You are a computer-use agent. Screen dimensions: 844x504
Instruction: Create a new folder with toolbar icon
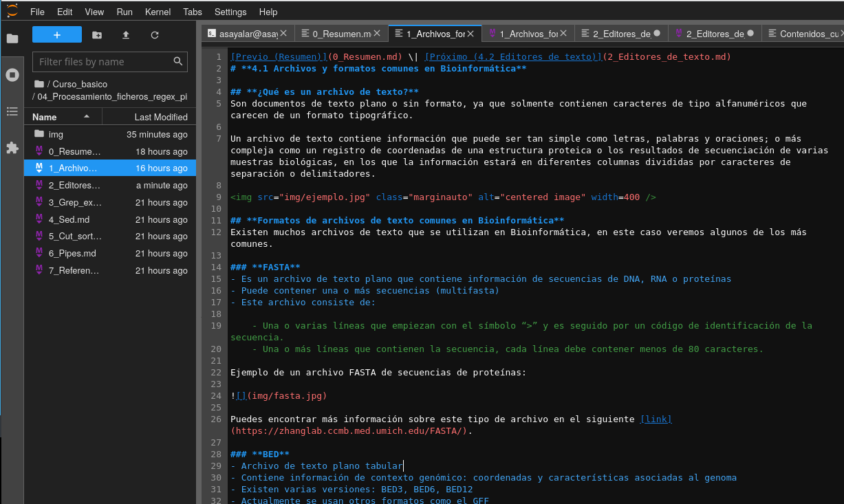click(97, 34)
